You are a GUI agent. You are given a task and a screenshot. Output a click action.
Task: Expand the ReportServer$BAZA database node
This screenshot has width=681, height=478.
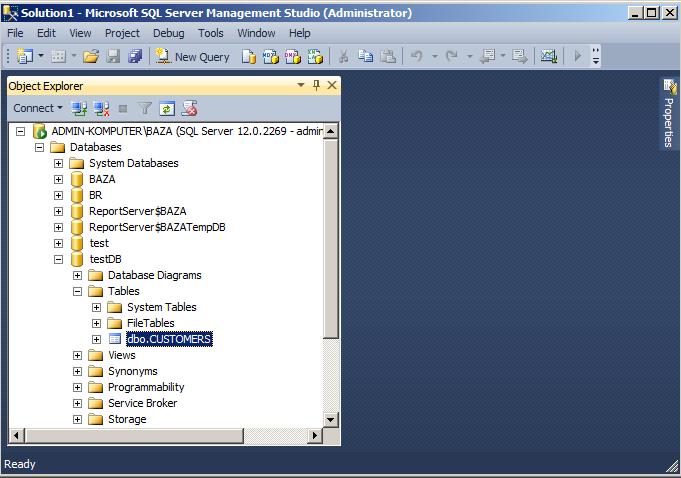(59, 211)
